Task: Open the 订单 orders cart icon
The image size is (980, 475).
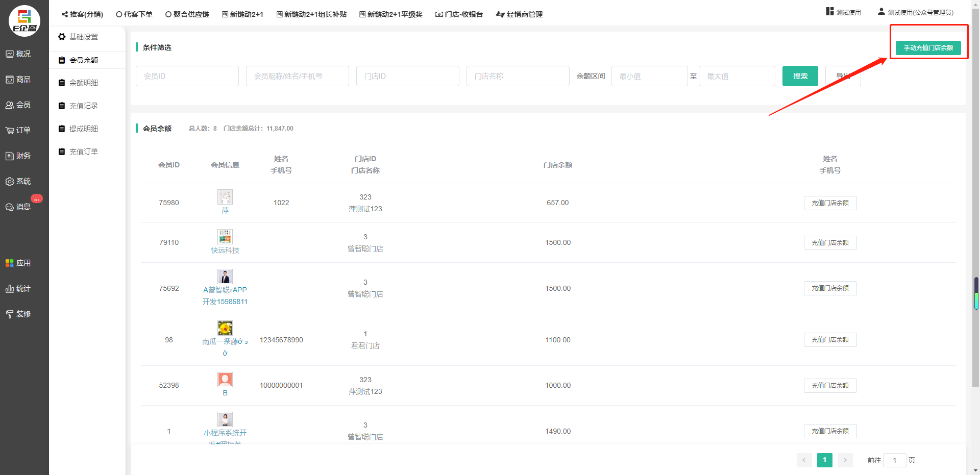Action: 18,131
